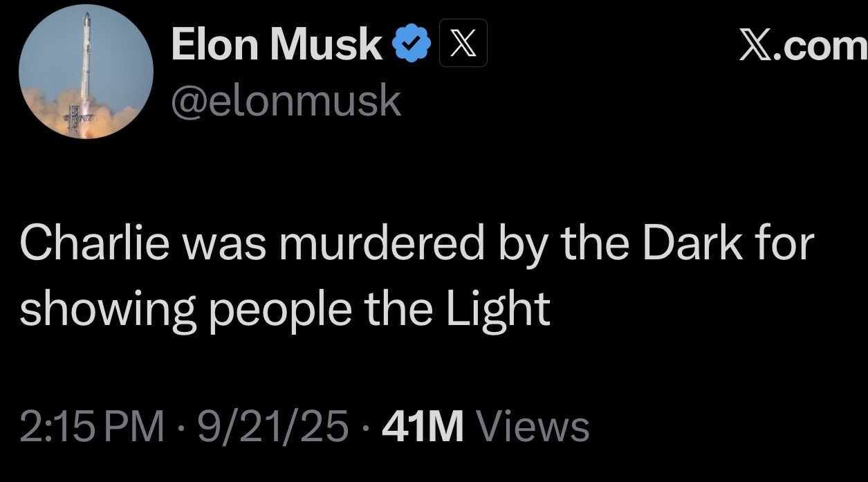Click the Views label beside 41M
This screenshot has height=482, width=868.
point(534,426)
